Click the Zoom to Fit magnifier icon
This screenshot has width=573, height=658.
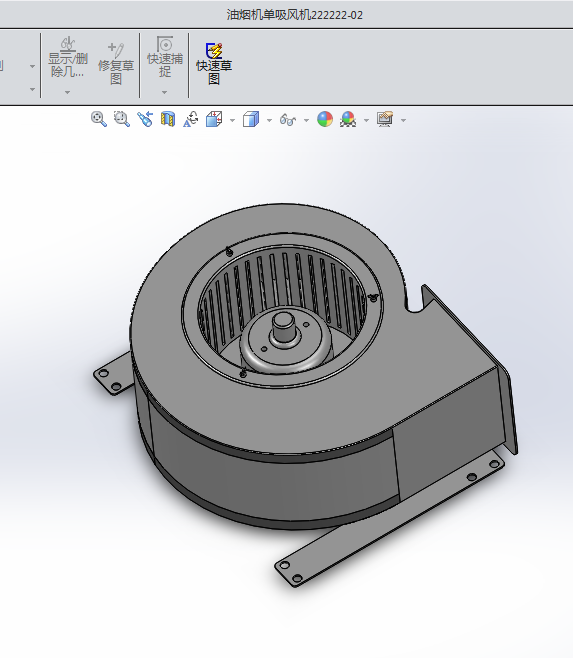pos(99,119)
